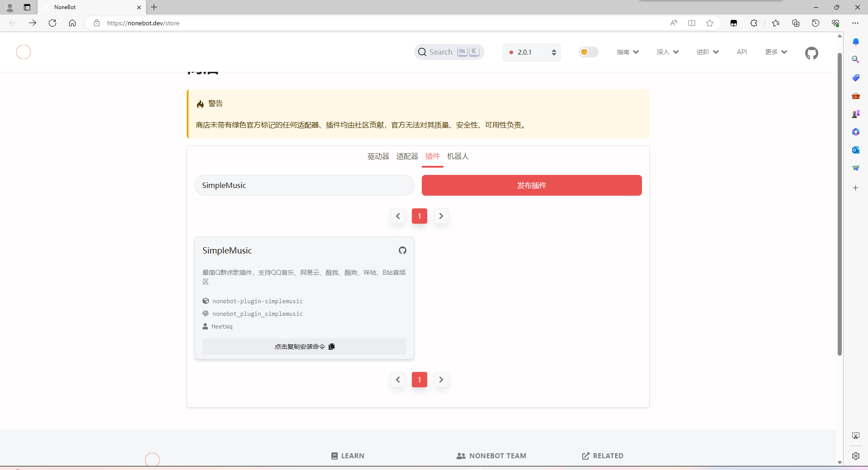This screenshot has width=868, height=470.
Task: Open sidebar Shopping tag icon
Action: click(856, 78)
